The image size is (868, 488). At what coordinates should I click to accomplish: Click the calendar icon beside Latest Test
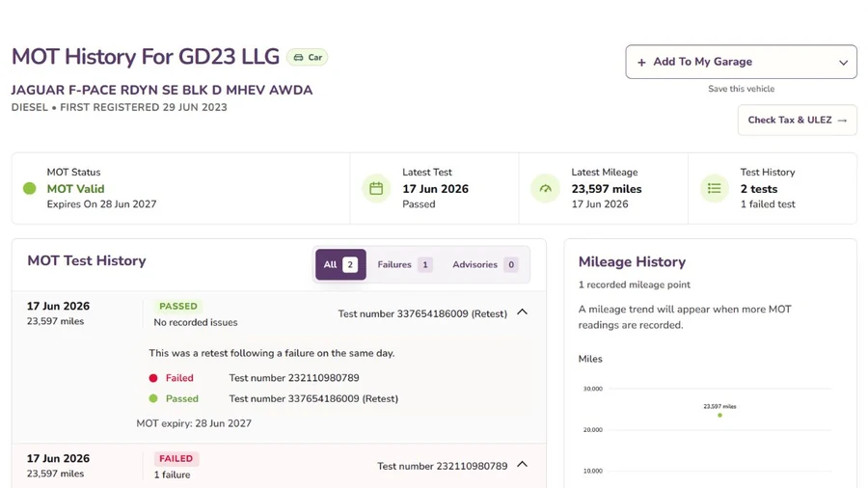click(x=376, y=189)
